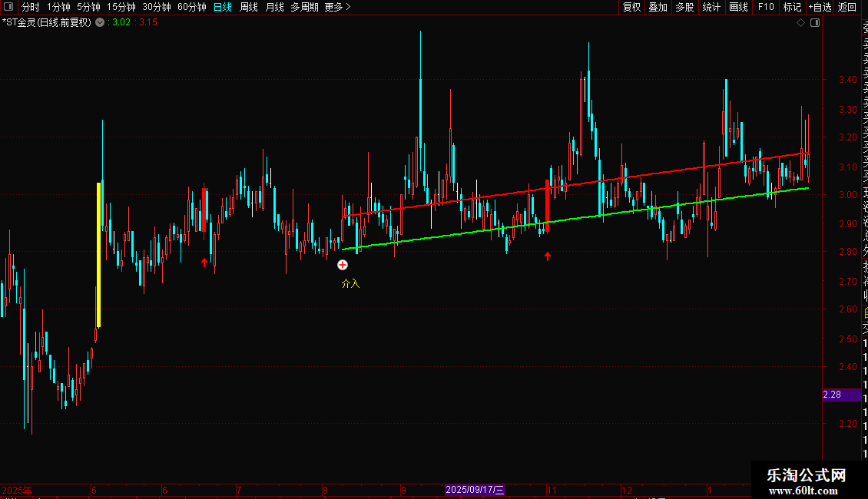Open the 画线 drawing tools
868x499 pixels.
tap(738, 7)
